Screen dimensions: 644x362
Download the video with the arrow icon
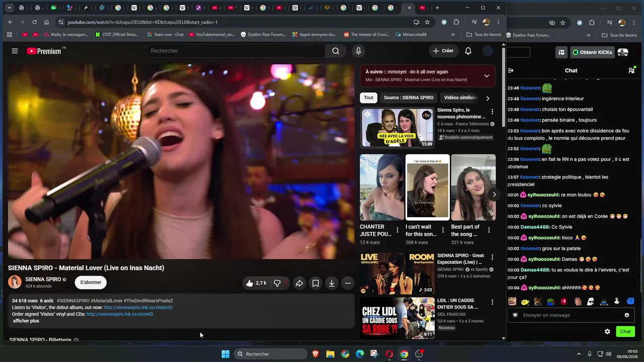click(332, 284)
